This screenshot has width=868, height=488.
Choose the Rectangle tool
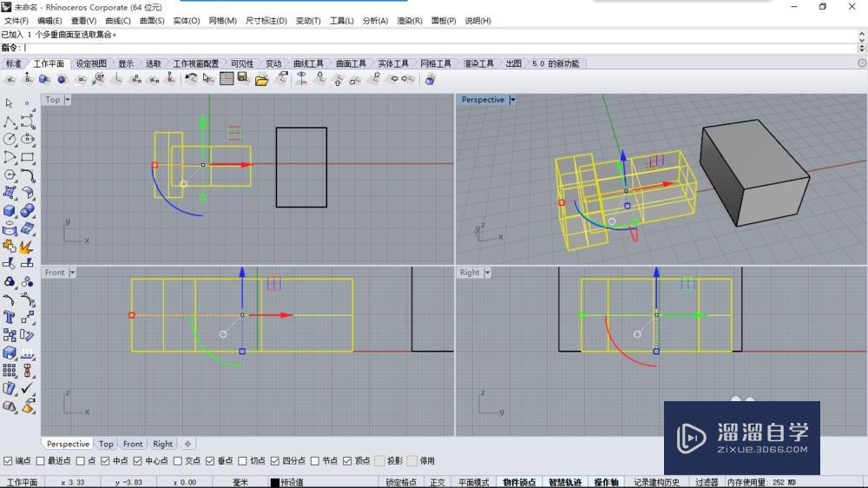point(28,157)
